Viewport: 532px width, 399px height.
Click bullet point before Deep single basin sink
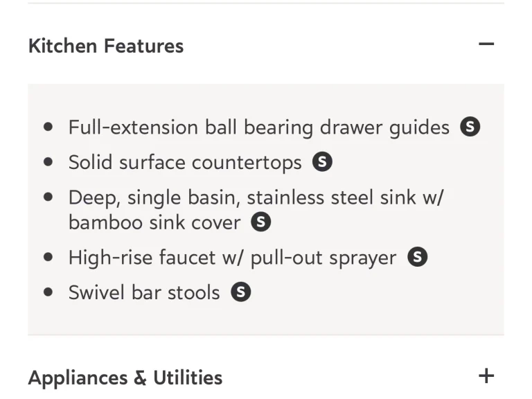48,197
